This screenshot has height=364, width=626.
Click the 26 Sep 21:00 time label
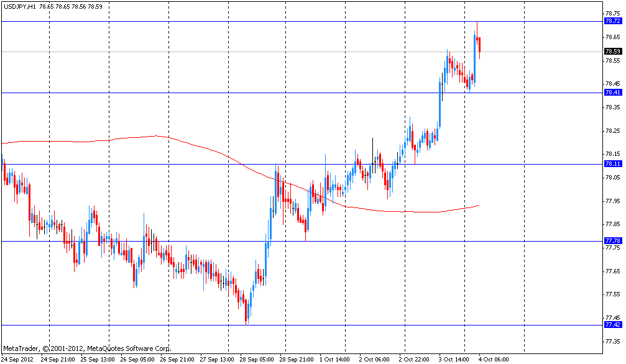[x=178, y=359]
